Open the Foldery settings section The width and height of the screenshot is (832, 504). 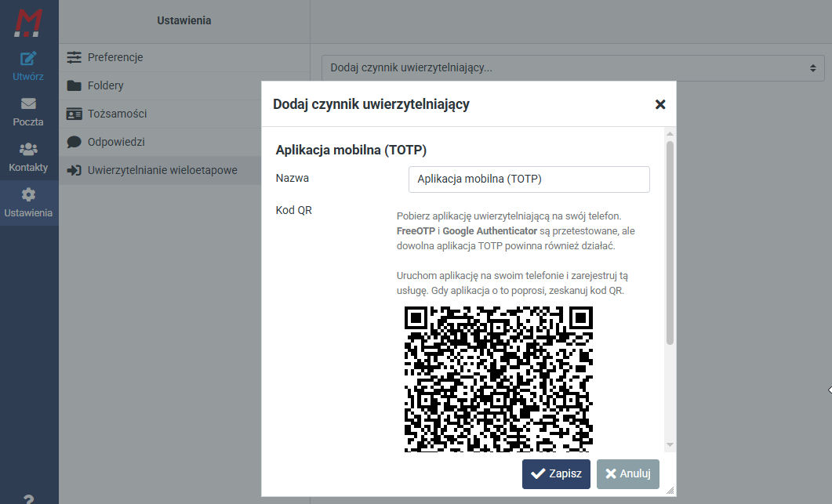(x=184, y=85)
